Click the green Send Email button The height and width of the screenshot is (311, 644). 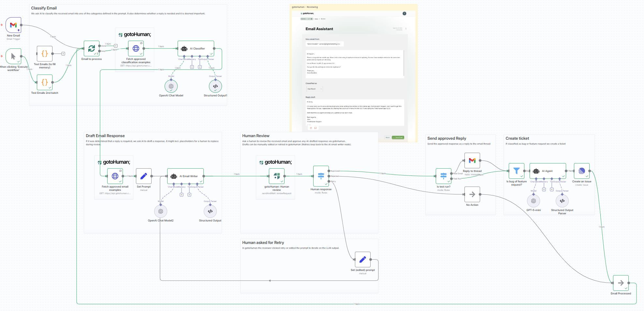[398, 137]
